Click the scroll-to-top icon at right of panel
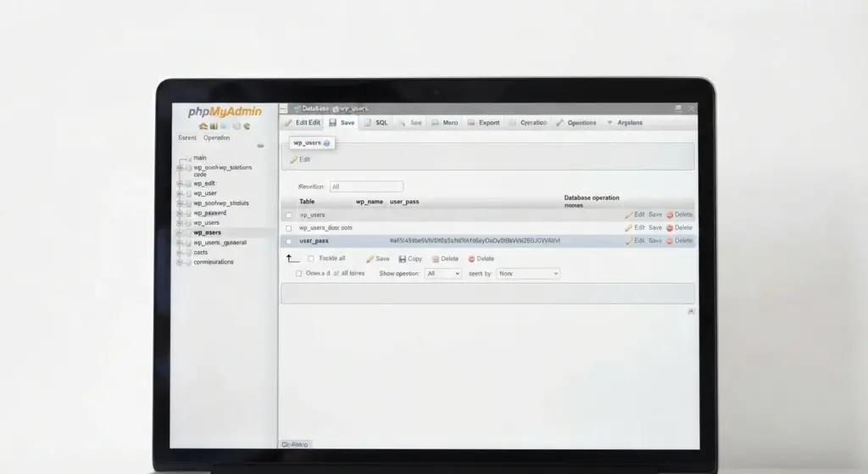The width and height of the screenshot is (868, 474). coord(691,311)
